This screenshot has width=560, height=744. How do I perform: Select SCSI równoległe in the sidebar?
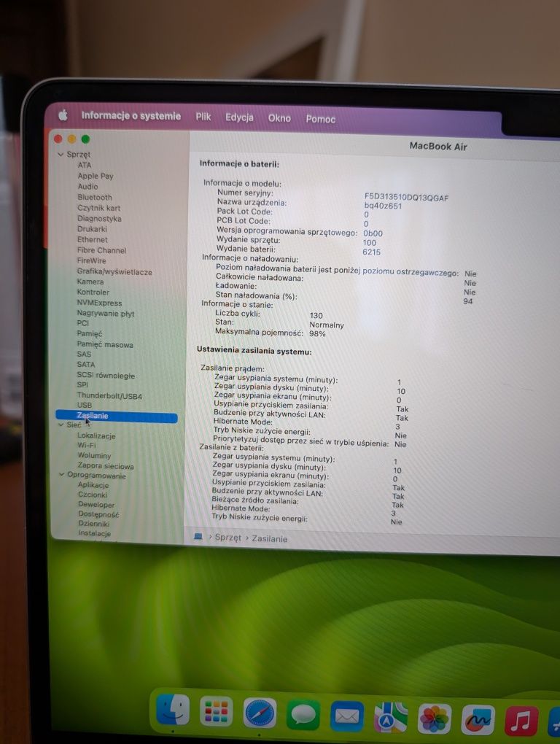[x=106, y=376]
